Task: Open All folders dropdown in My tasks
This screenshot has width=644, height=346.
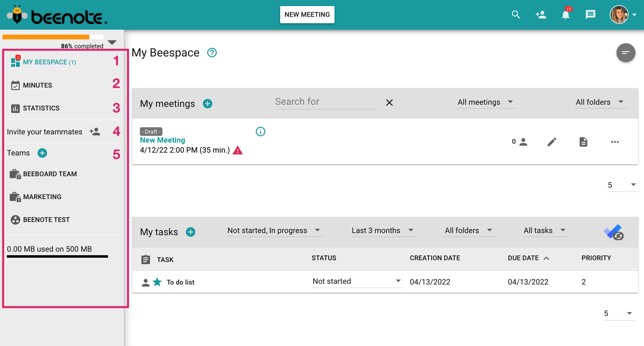Action: pos(469,231)
